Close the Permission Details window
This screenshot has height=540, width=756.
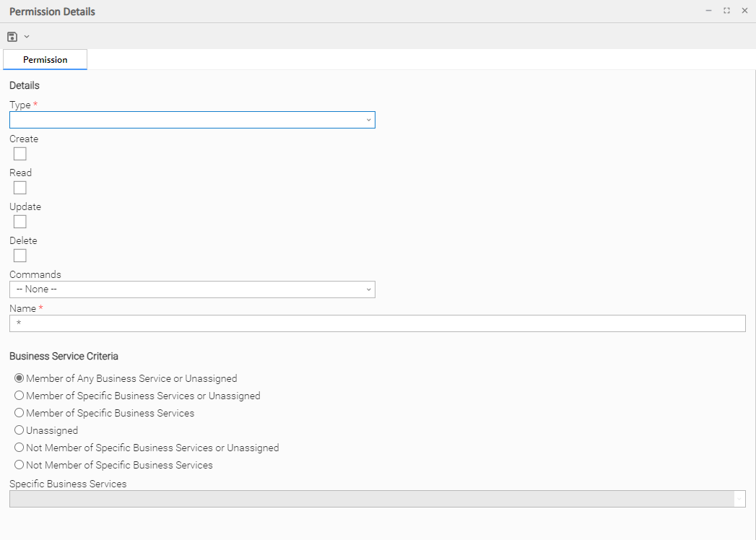point(744,11)
